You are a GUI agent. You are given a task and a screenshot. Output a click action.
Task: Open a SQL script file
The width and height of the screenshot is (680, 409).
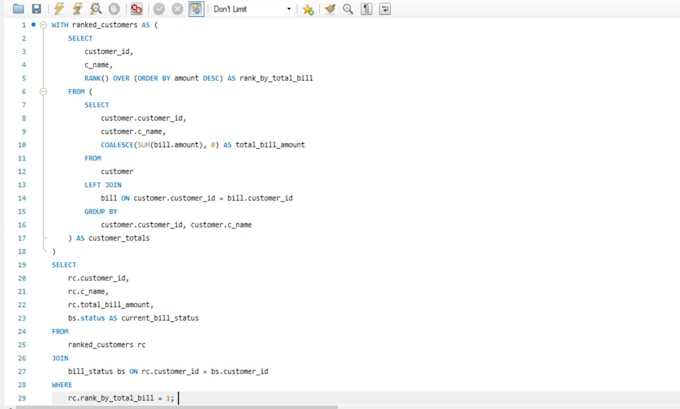(18, 9)
